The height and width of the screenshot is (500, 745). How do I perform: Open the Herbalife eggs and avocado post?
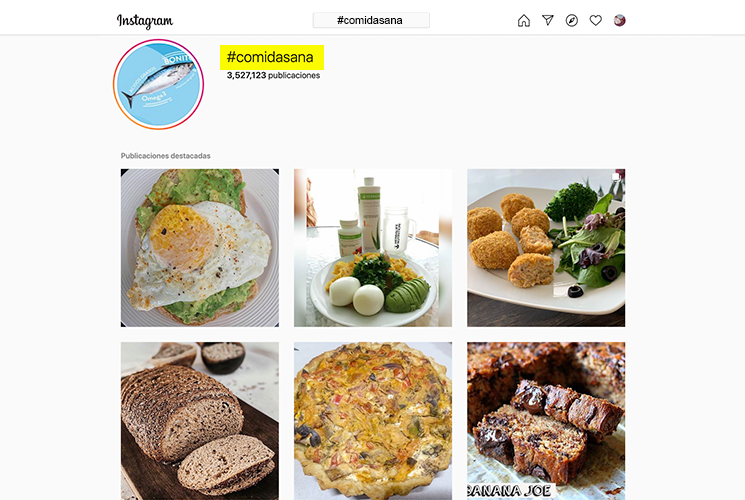coord(373,248)
